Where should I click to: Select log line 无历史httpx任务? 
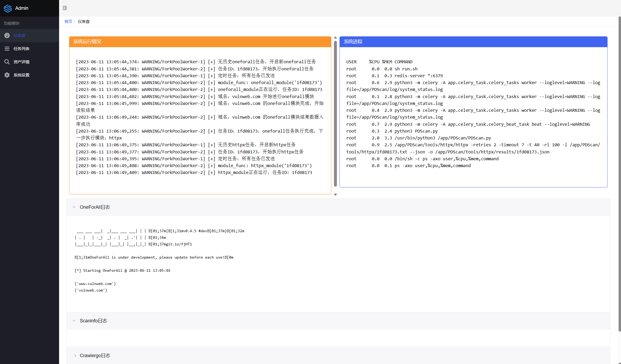[x=186, y=145]
